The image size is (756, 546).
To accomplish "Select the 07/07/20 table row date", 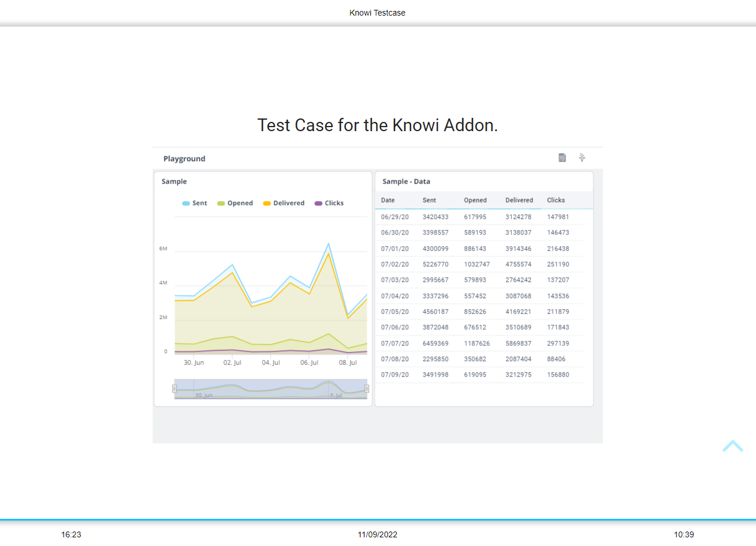I will point(394,343).
